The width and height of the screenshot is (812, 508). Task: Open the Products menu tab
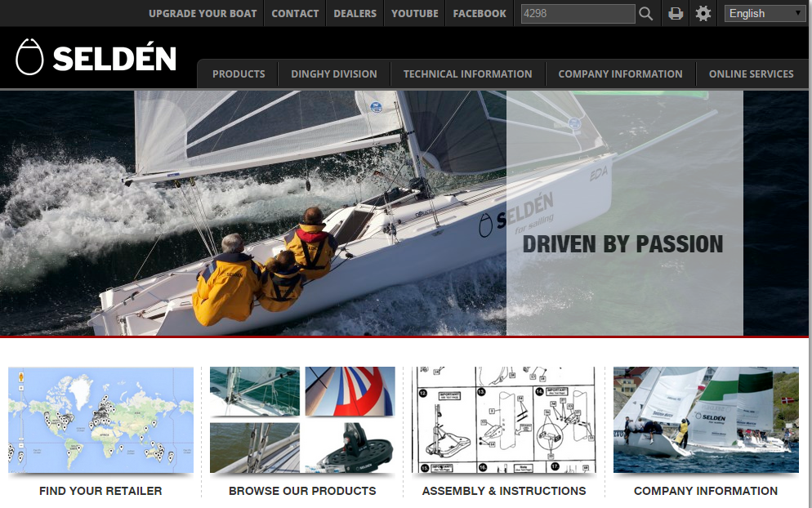239,74
